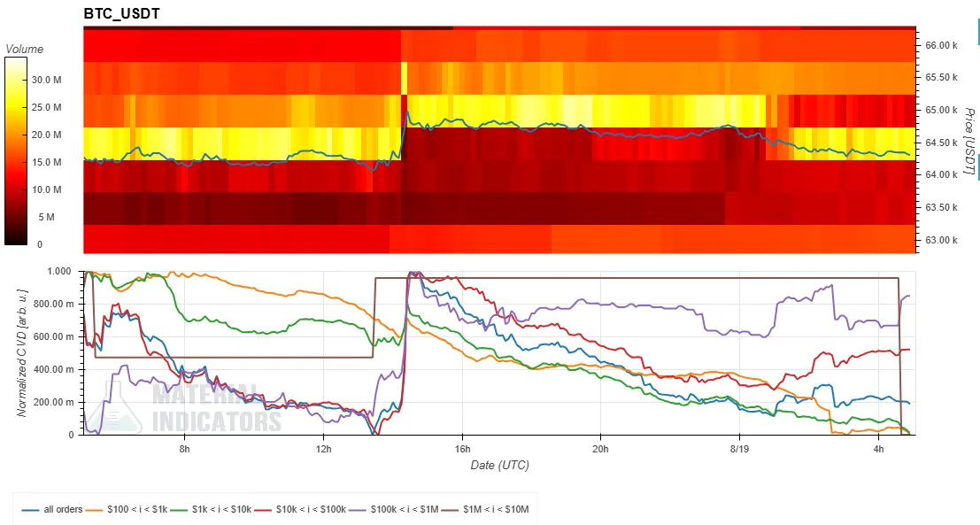Click the Volume color bar gradient

16,151
